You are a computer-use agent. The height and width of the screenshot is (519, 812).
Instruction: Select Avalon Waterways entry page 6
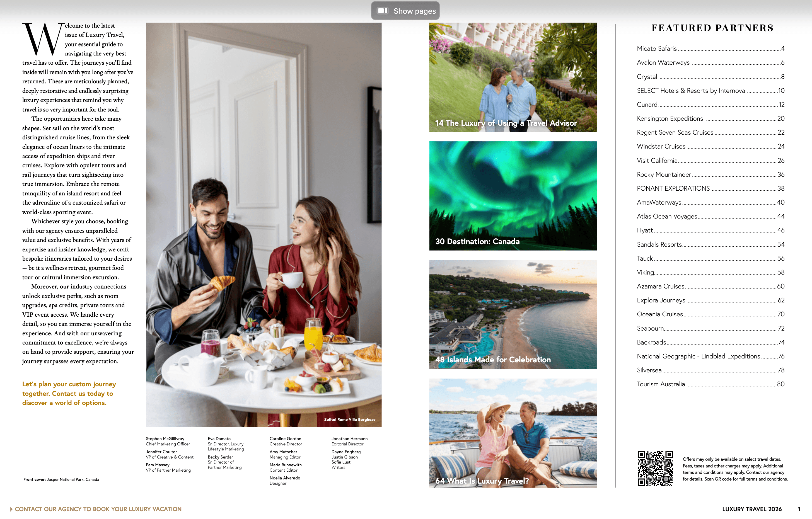(x=710, y=62)
